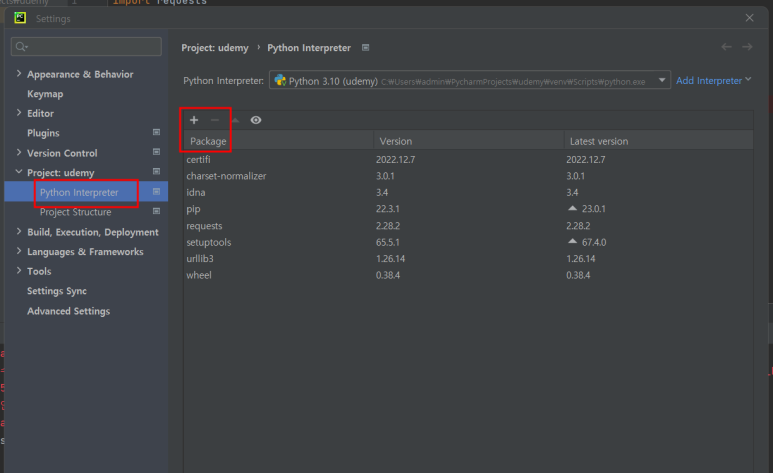The height and width of the screenshot is (473, 773).
Task: Select the requests package row
Action: pyautogui.click(x=468, y=225)
